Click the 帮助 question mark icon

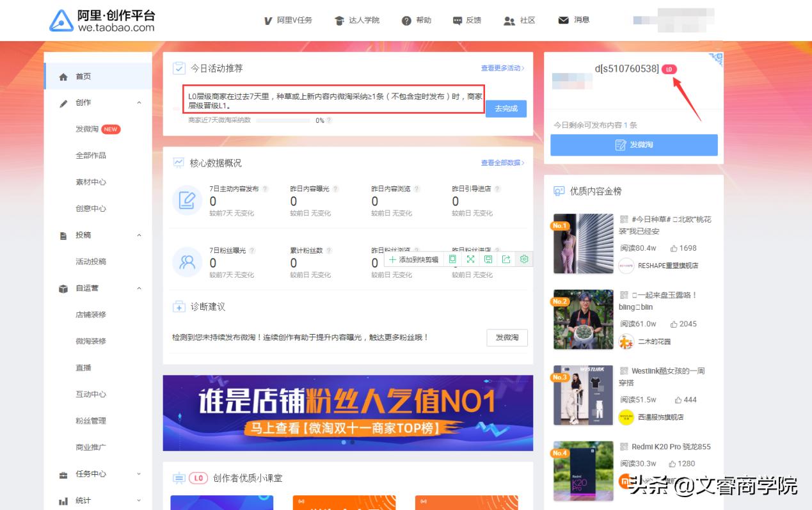[x=405, y=20]
